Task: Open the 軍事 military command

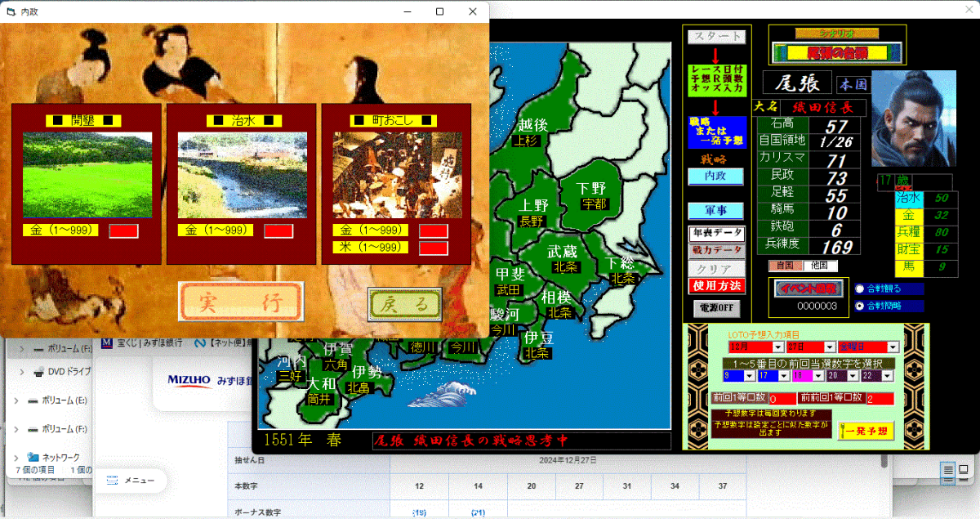Action: tap(715, 210)
